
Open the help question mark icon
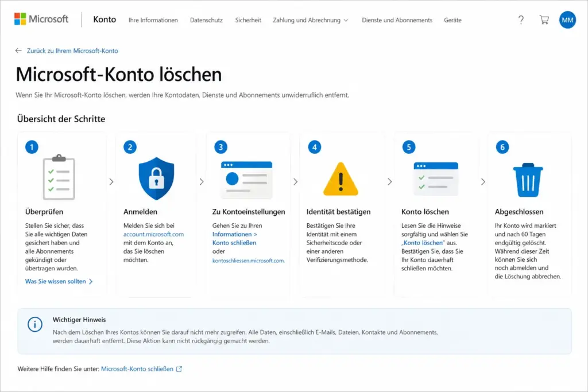(x=521, y=20)
